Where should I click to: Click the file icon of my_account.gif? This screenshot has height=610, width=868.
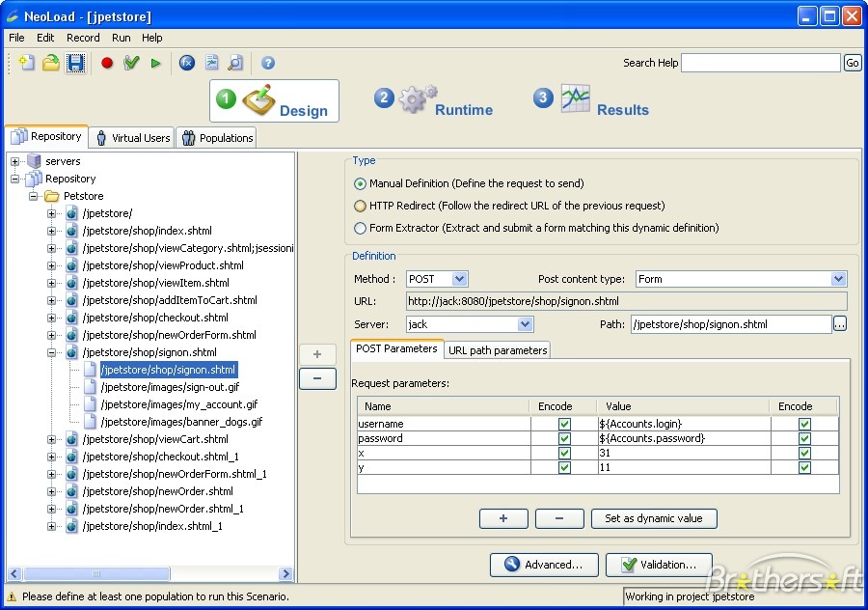pos(90,404)
